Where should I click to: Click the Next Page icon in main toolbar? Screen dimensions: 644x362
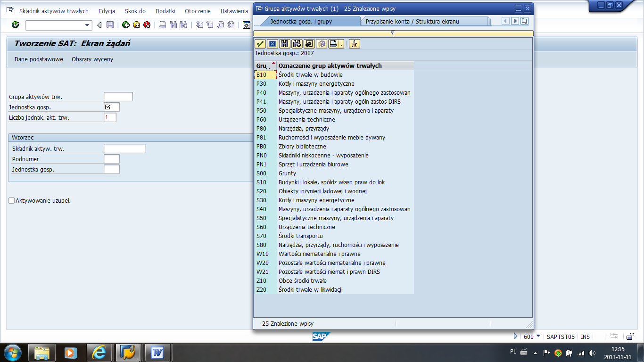pyautogui.click(x=220, y=25)
